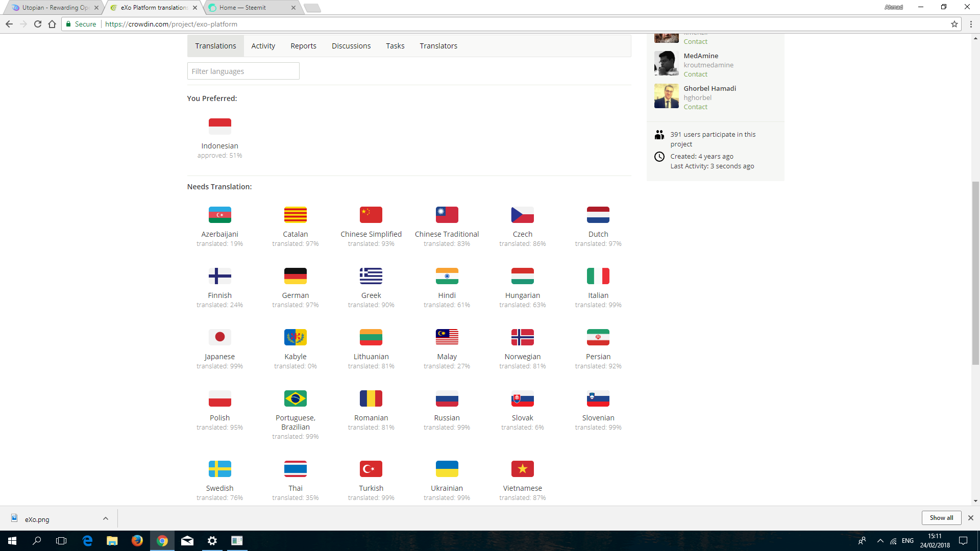Image resolution: width=980 pixels, height=551 pixels.
Task: Open the Discussions tab
Action: coord(351,46)
